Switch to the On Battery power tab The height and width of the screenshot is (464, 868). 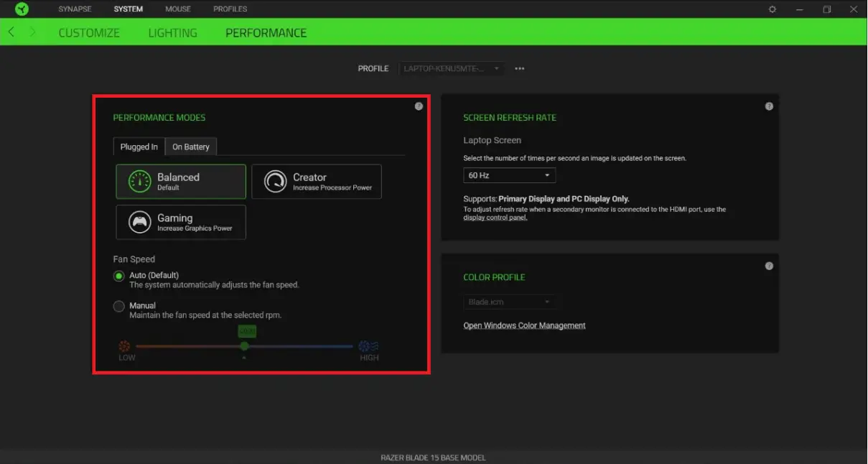coord(190,147)
